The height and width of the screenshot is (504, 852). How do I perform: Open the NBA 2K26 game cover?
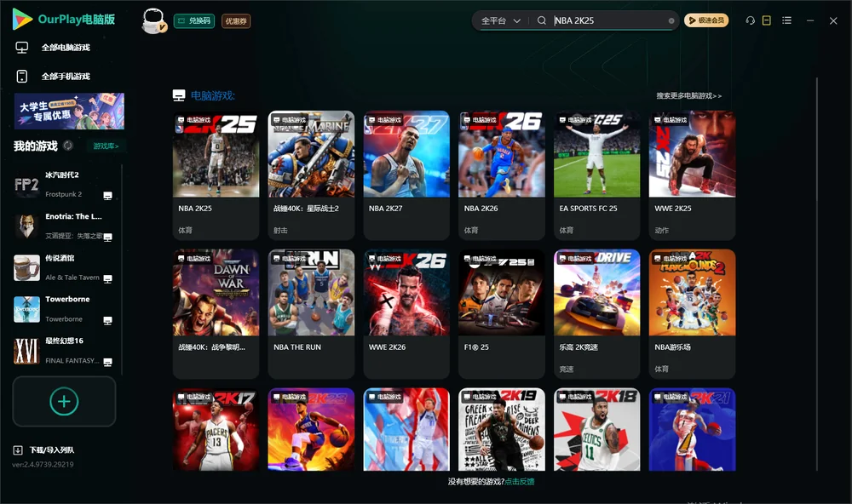click(x=502, y=154)
